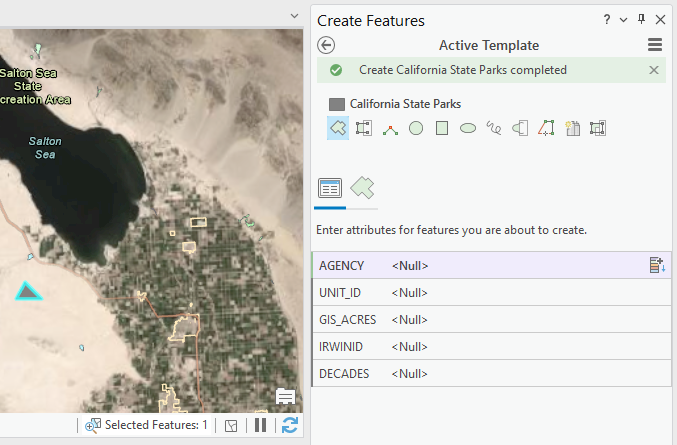
Task: Open the Create Features pane options dropdown
Action: point(624,20)
